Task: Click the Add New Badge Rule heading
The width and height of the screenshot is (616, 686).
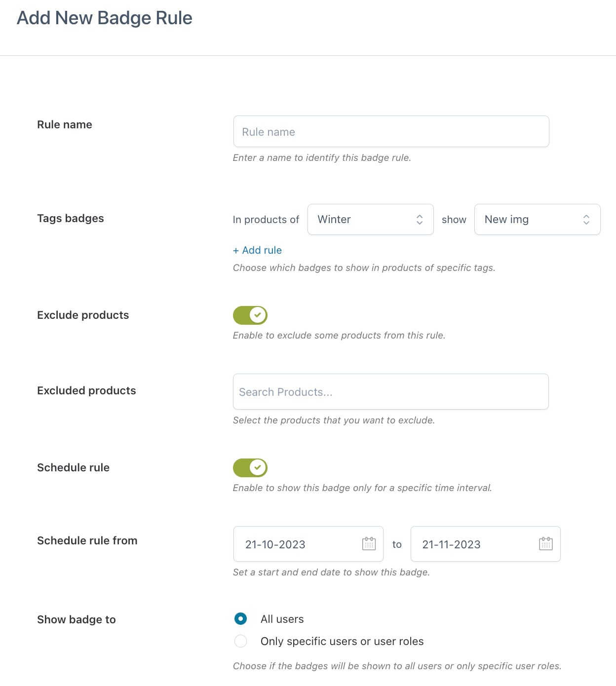Action: 105,18
